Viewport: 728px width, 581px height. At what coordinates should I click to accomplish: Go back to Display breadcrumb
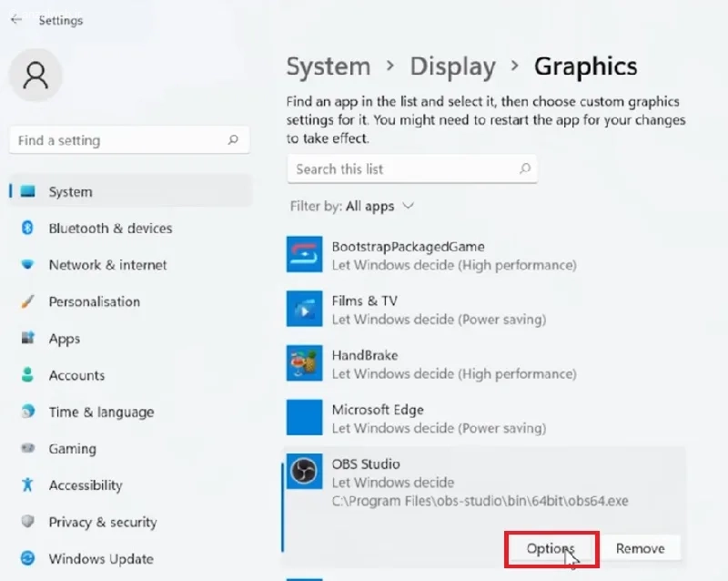click(x=452, y=66)
